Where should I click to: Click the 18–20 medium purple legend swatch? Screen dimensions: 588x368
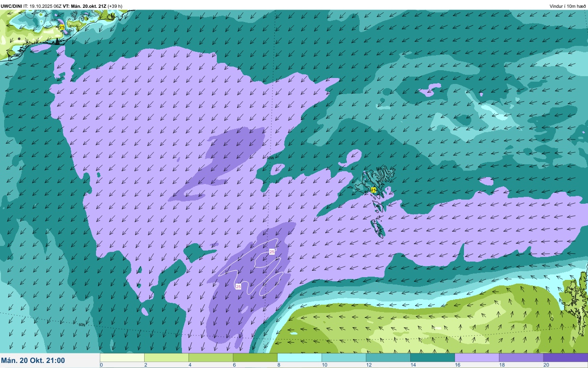(521, 357)
